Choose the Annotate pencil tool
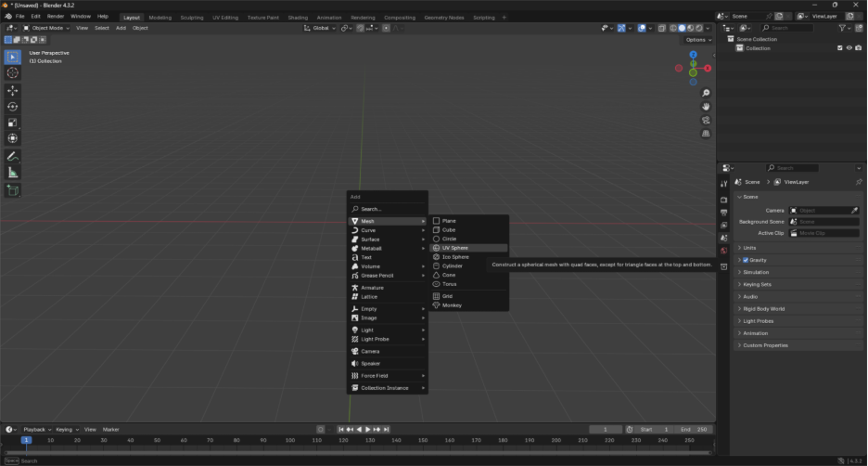The height and width of the screenshot is (466, 868). pyautogui.click(x=13, y=156)
